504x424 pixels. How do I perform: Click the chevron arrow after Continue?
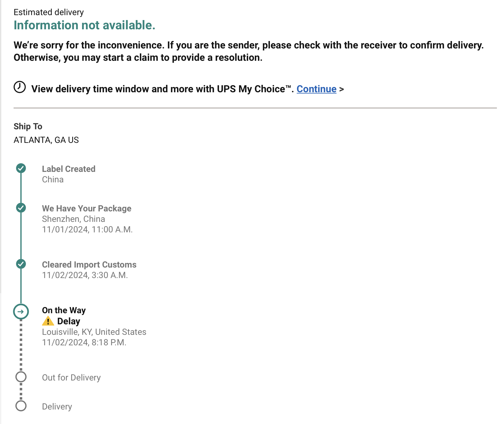[341, 89]
